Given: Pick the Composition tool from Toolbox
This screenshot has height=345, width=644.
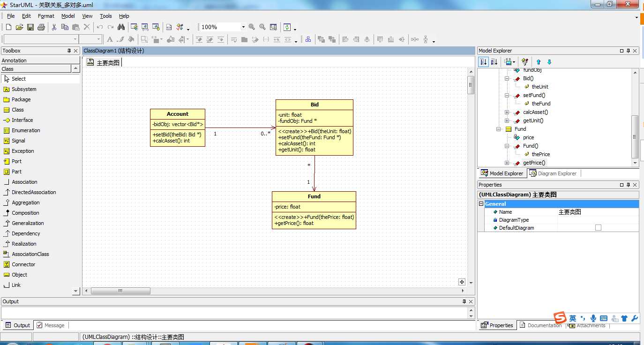Looking at the screenshot, I should pos(25,213).
